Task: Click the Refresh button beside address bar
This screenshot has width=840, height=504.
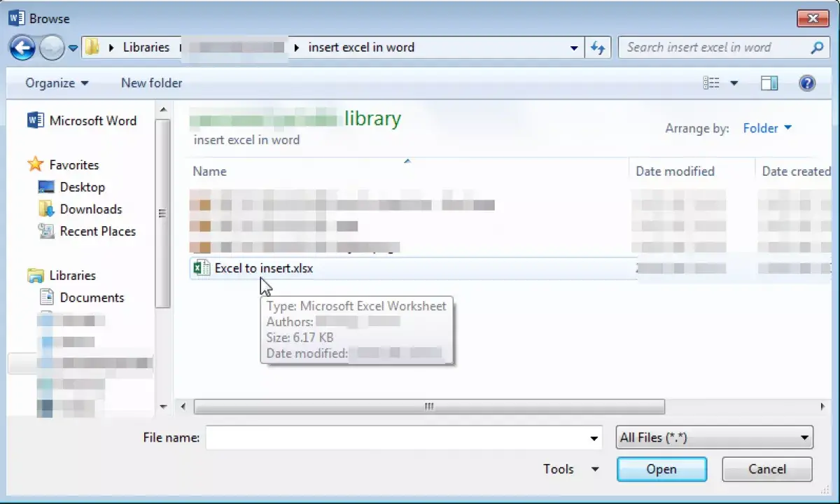Action: pyautogui.click(x=597, y=48)
